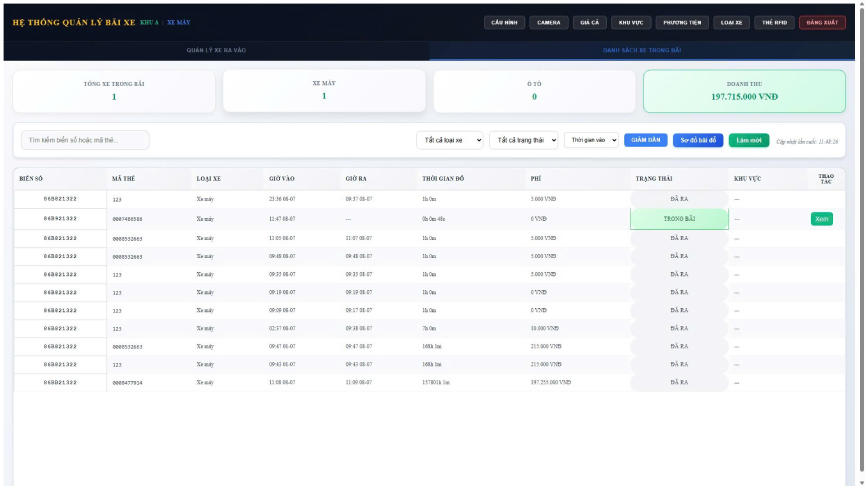This screenshot has width=865, height=486.
Task: Click the red Đăng xuất button
Action: pos(822,22)
